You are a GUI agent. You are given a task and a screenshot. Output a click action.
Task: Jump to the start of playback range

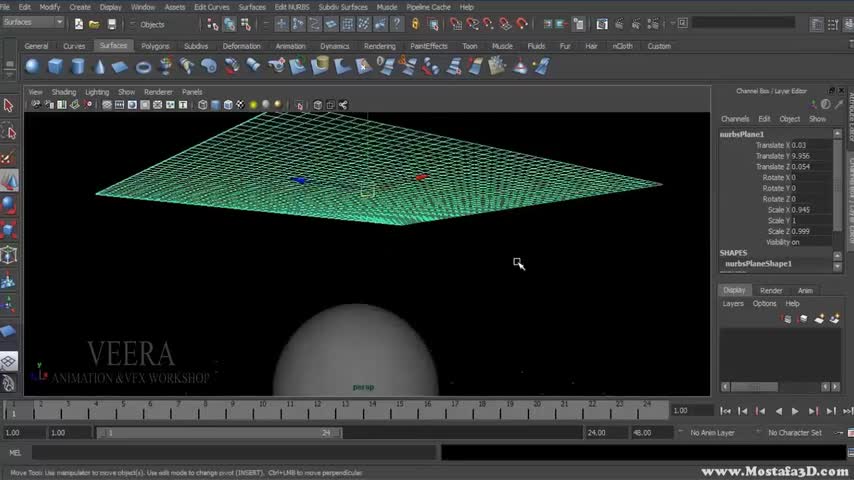[x=725, y=410]
